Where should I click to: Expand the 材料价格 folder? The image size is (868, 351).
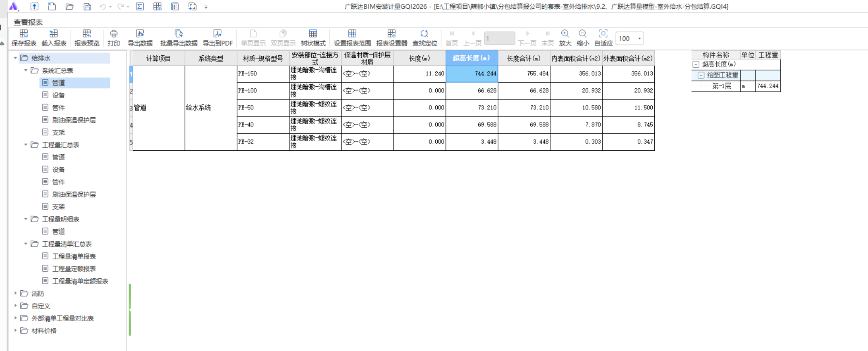[x=15, y=330]
